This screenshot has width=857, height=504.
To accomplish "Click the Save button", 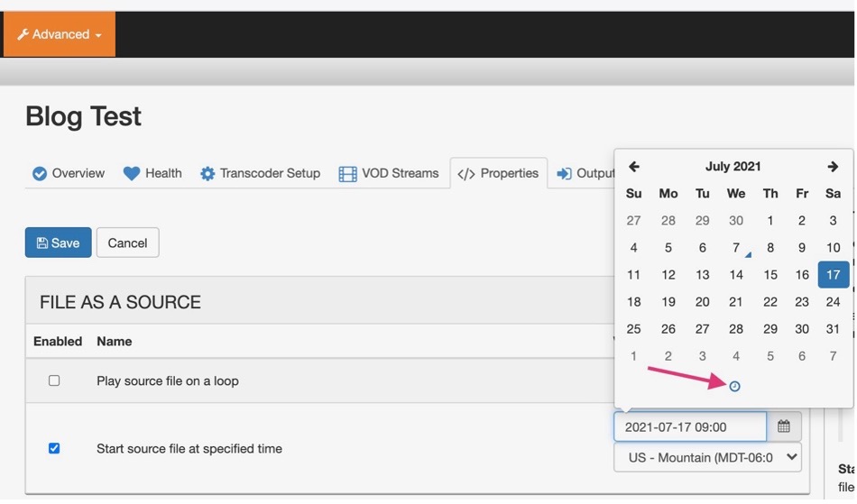I will [58, 243].
